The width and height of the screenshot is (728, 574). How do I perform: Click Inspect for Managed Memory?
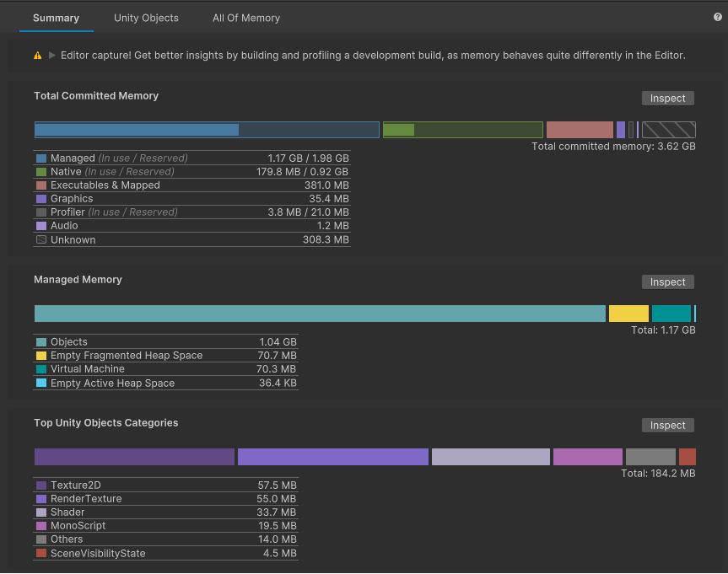coord(667,282)
